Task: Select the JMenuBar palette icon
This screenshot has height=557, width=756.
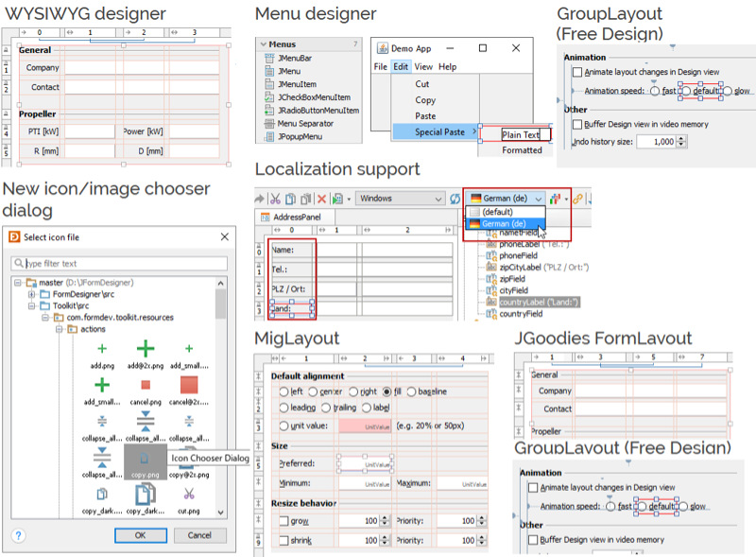Action: coord(269,58)
